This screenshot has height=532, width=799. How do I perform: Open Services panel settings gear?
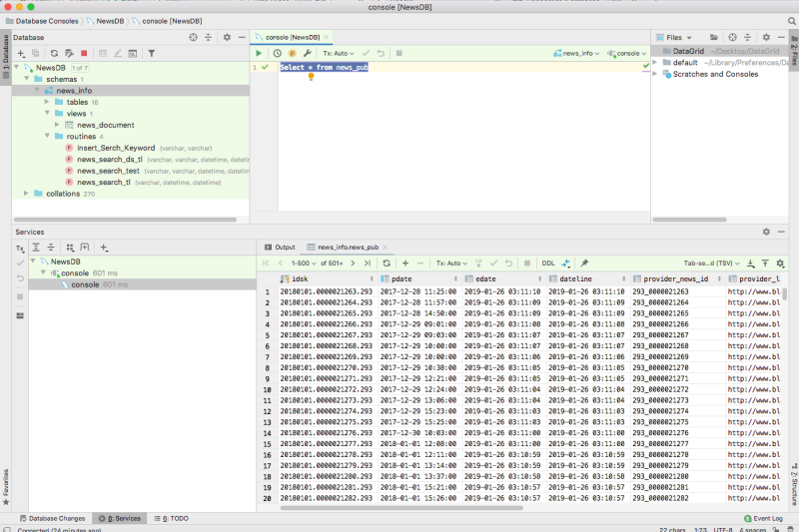[x=766, y=232]
